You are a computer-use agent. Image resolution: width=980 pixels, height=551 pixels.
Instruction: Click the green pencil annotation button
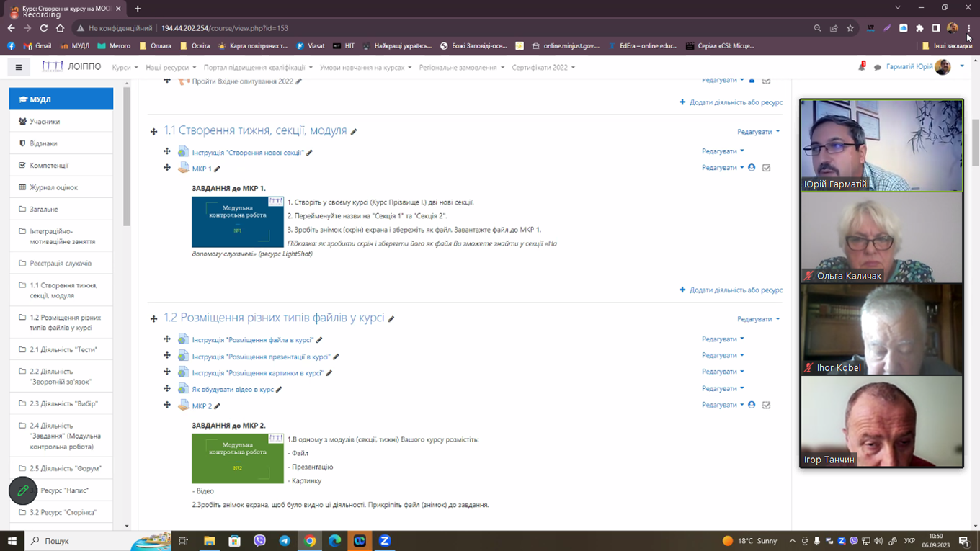23,490
